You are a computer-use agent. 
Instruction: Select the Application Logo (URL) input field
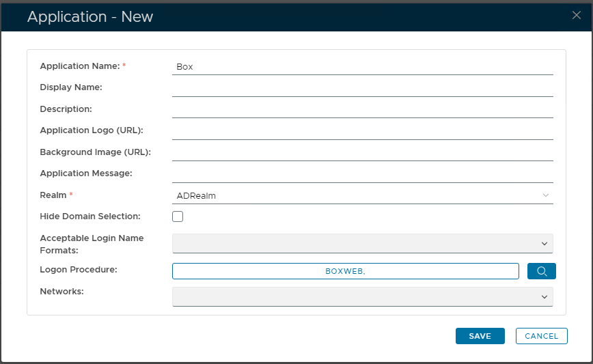click(x=362, y=131)
